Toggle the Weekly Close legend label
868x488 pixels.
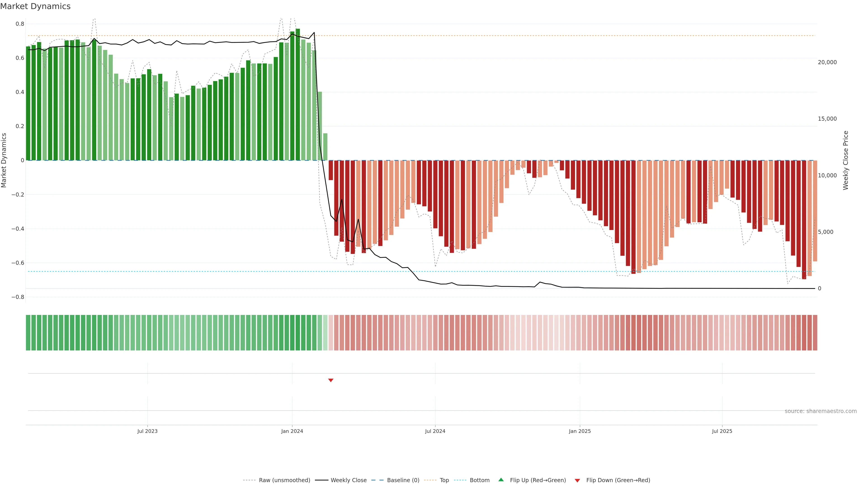click(348, 480)
